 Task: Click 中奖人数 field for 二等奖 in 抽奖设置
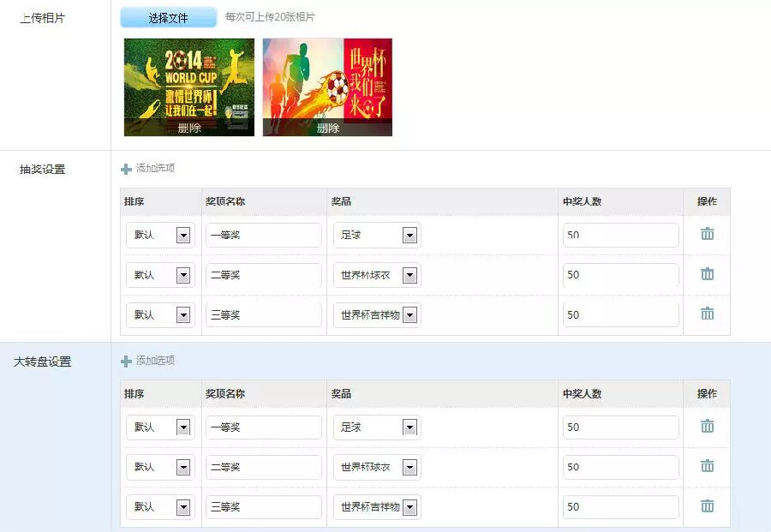coord(620,275)
